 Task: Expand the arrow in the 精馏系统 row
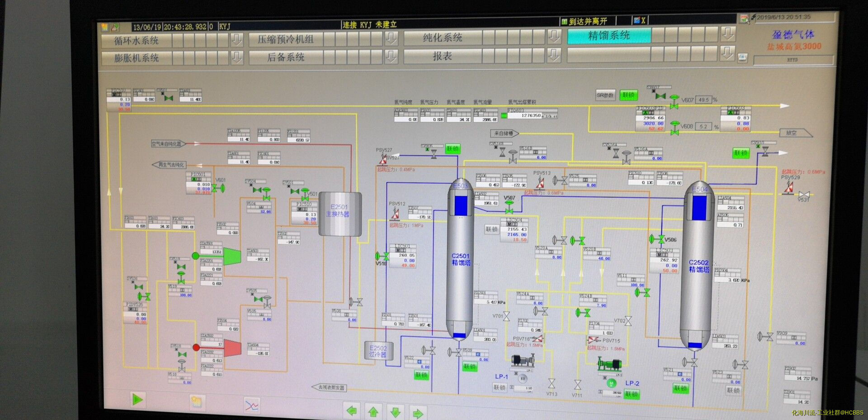click(727, 34)
